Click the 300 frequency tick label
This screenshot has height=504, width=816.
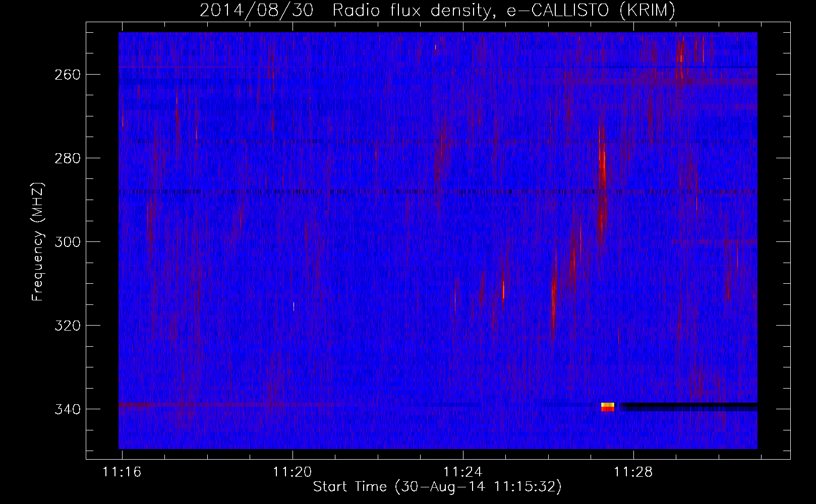coord(67,242)
